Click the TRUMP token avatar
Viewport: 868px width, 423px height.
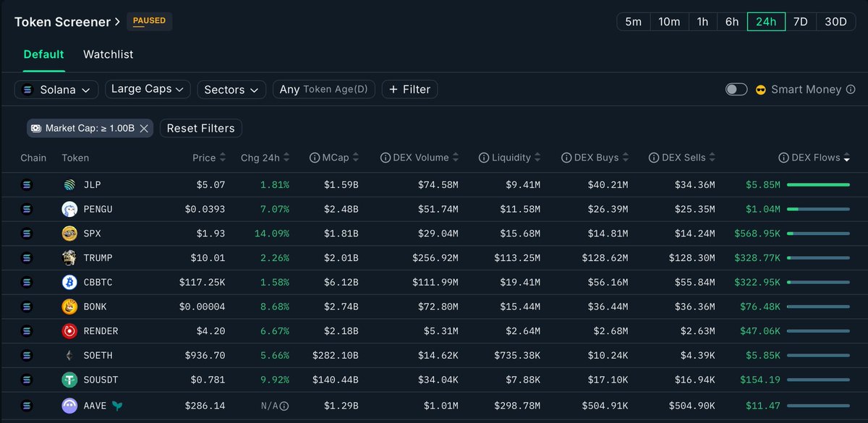[69, 257]
